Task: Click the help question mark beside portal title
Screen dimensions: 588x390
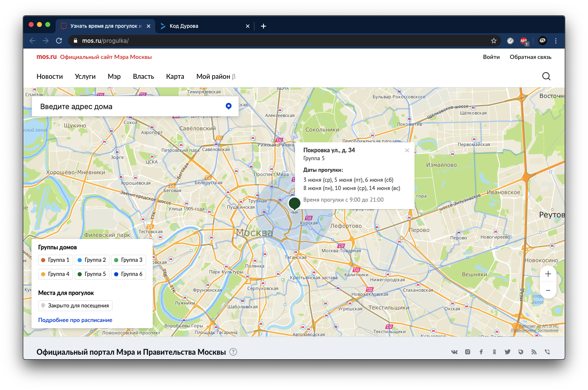Action: 233,352
